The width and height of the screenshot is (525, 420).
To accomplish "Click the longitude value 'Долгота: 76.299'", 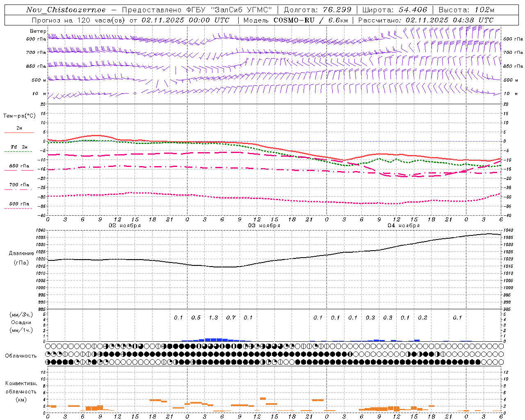I will point(317,10).
